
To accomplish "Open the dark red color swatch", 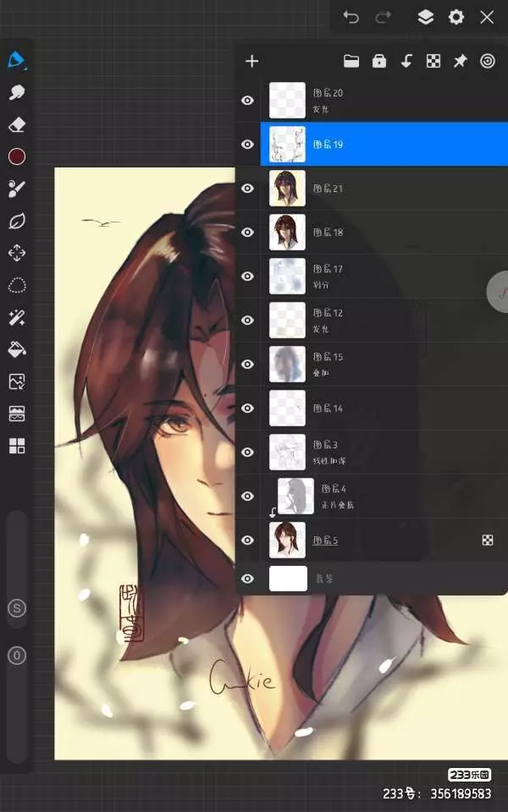I will (17, 156).
